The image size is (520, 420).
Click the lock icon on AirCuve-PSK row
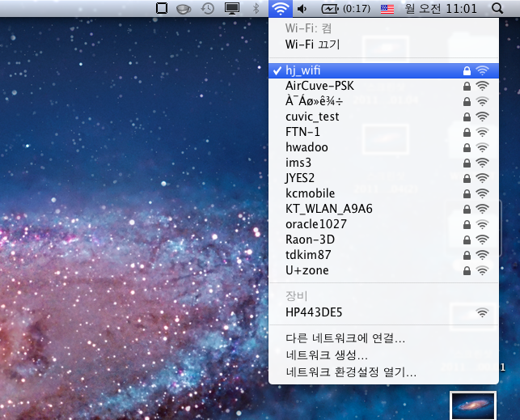pos(467,87)
